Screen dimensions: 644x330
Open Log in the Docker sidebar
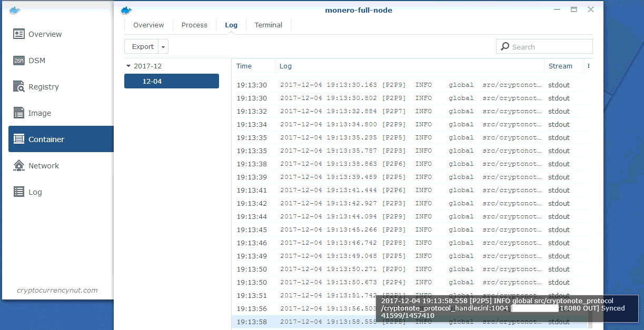click(61, 192)
